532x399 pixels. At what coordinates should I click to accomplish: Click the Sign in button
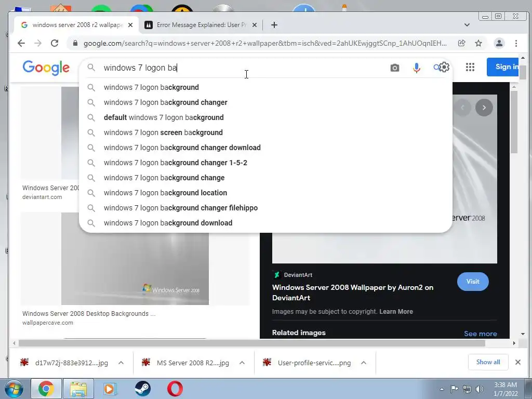(x=503, y=67)
